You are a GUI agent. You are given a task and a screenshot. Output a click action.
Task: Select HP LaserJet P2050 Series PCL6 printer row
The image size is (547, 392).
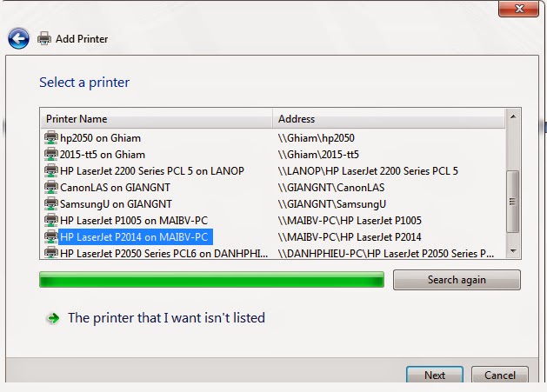coord(273,253)
